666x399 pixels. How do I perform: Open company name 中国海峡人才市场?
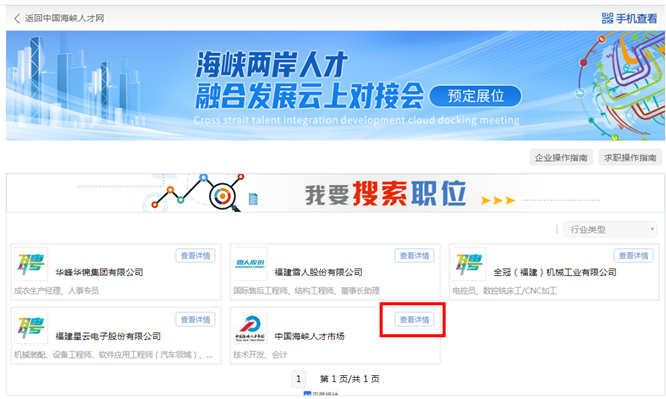click(x=309, y=336)
